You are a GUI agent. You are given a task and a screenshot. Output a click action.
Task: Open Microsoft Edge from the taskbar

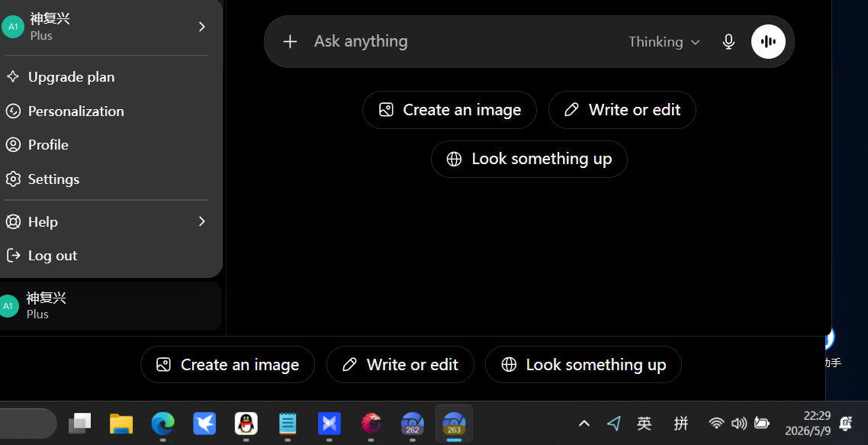coord(162,424)
